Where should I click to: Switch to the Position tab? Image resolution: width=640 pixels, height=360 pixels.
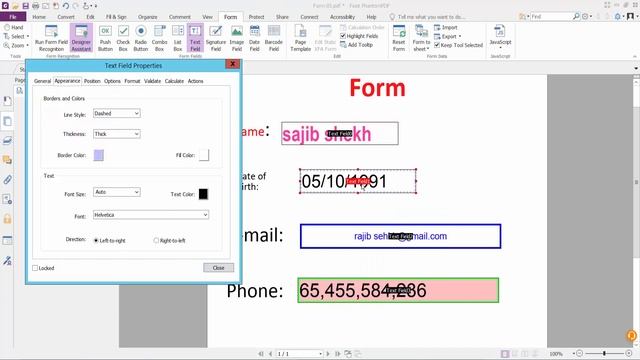(x=92, y=81)
